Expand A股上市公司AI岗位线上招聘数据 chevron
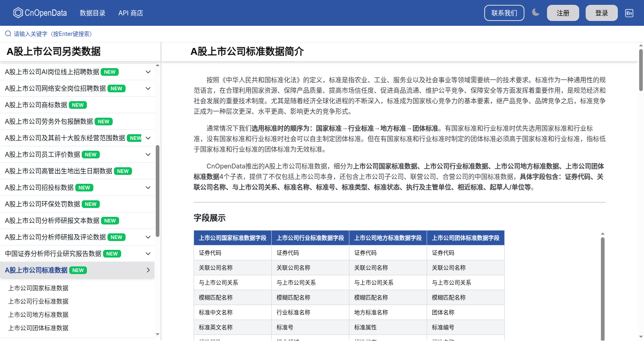 pyautogui.click(x=148, y=72)
